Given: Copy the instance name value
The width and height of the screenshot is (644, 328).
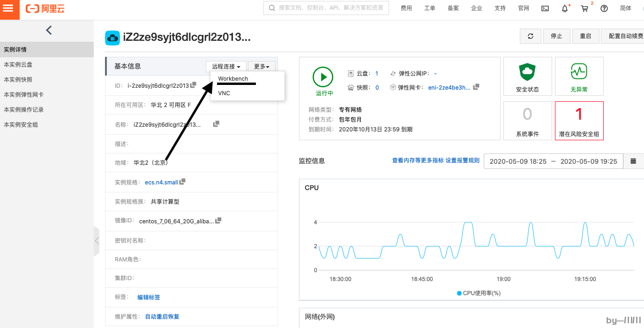Looking at the screenshot, I should click(x=216, y=124).
